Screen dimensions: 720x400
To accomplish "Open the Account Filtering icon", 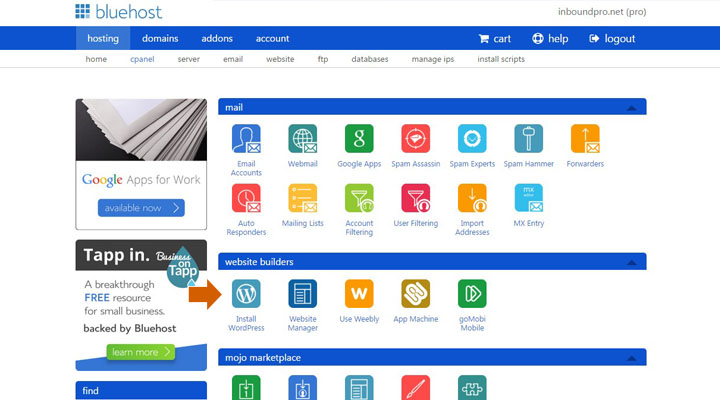I will [359, 198].
